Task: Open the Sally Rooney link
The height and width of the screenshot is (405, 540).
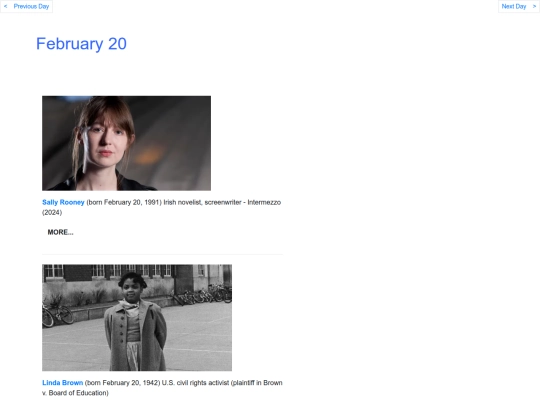Action: coord(63,202)
